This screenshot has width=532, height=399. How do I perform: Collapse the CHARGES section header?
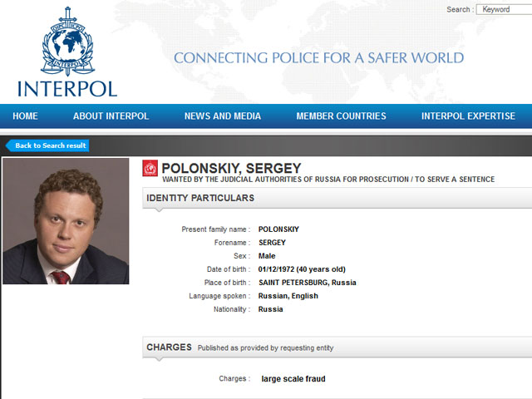point(170,347)
